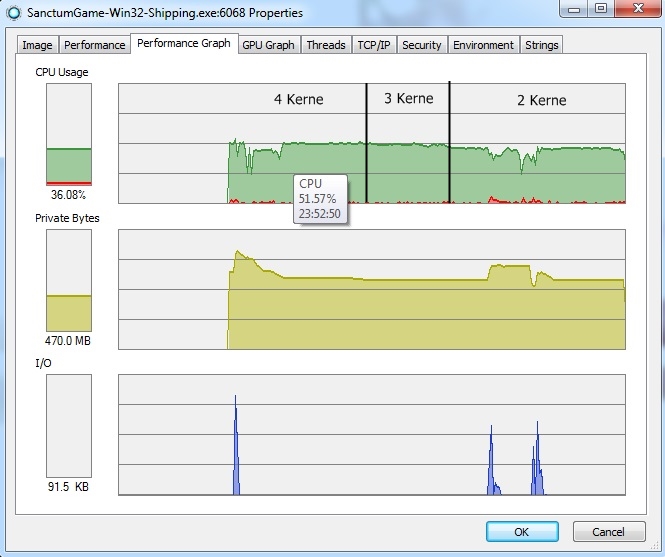Open the TCP/IP tab

[x=374, y=45]
